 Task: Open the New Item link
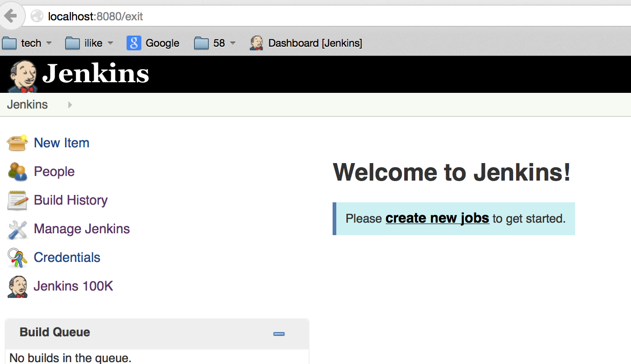[x=61, y=143]
